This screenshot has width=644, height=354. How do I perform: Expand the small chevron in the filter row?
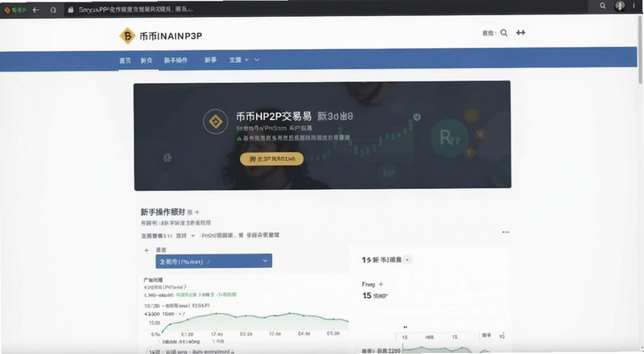coord(193,236)
